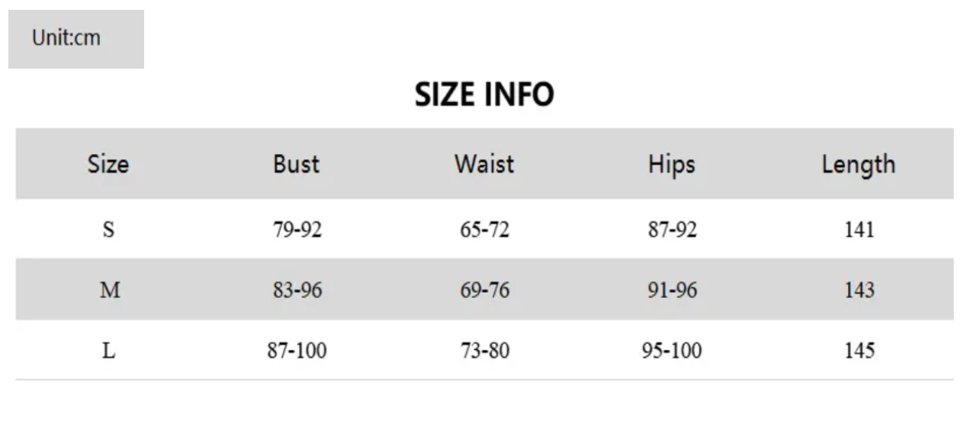The width and height of the screenshot is (980, 446).
Task: Select waist value 69-76
Action: (484, 290)
